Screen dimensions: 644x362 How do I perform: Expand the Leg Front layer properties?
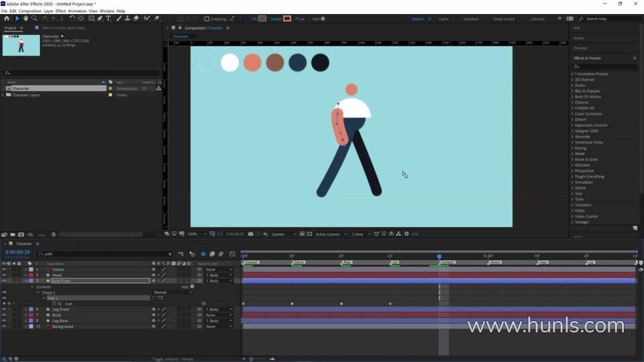click(25, 310)
